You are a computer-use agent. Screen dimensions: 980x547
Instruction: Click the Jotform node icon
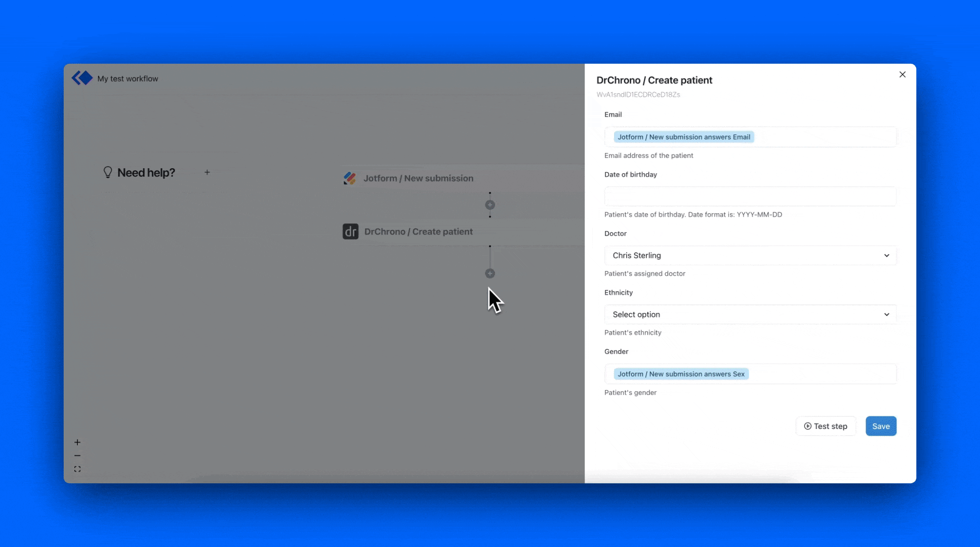click(350, 178)
